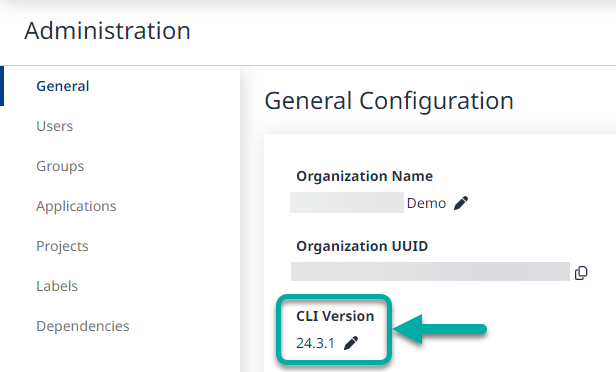Image resolution: width=616 pixels, height=372 pixels.
Task: Edit the Organization Name with pencil icon
Action: click(x=461, y=203)
